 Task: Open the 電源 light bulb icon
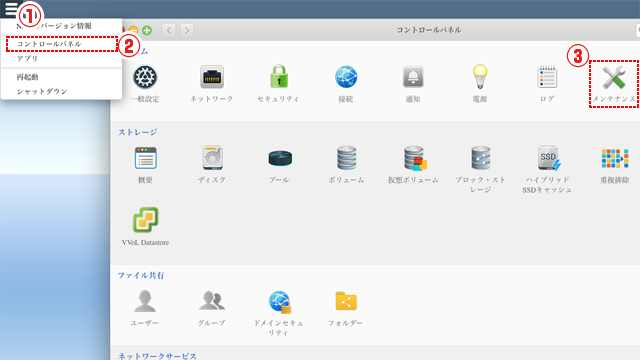click(x=480, y=76)
